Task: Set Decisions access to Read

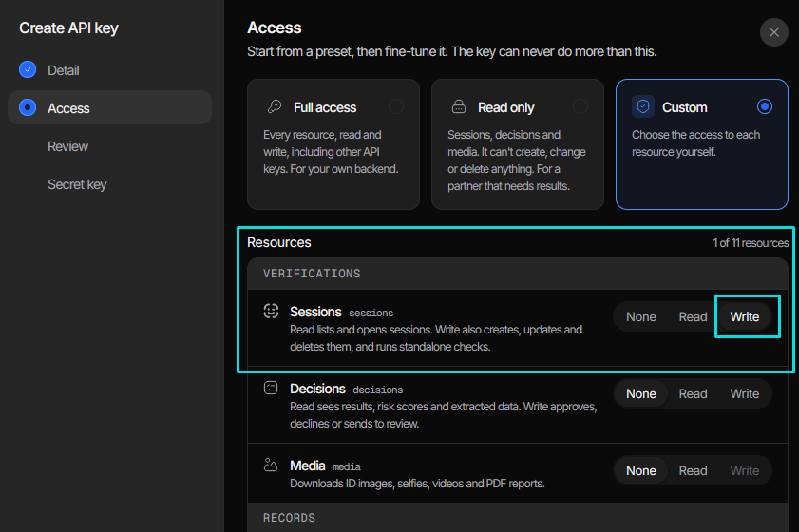Action: click(x=693, y=394)
